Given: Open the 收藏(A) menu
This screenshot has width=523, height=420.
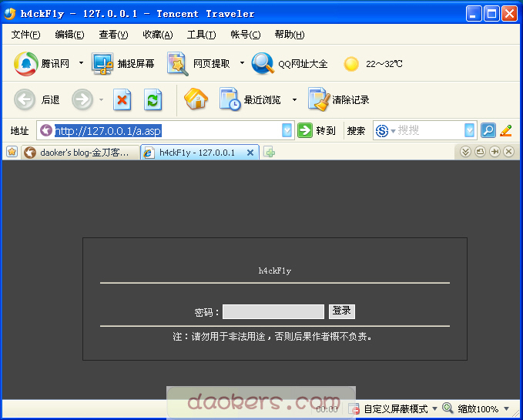Looking at the screenshot, I should [157, 35].
